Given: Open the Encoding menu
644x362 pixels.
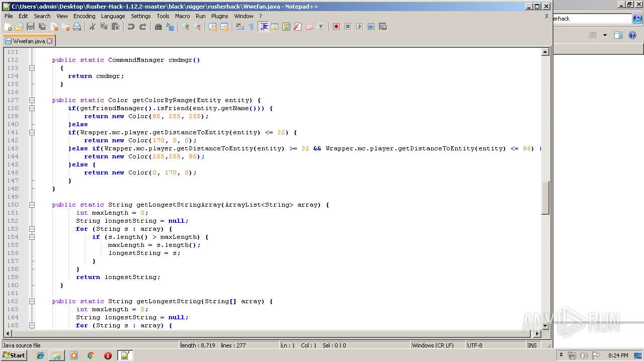Looking at the screenshot, I should tap(84, 16).
